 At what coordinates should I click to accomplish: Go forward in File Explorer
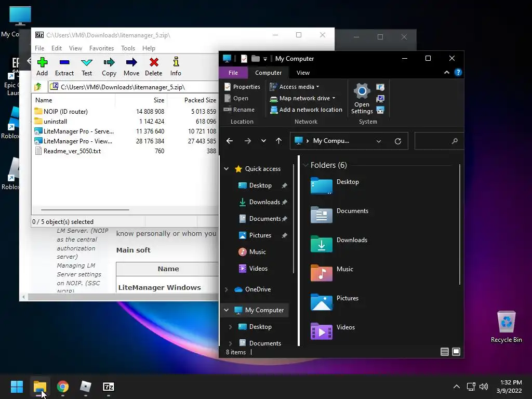(248, 141)
